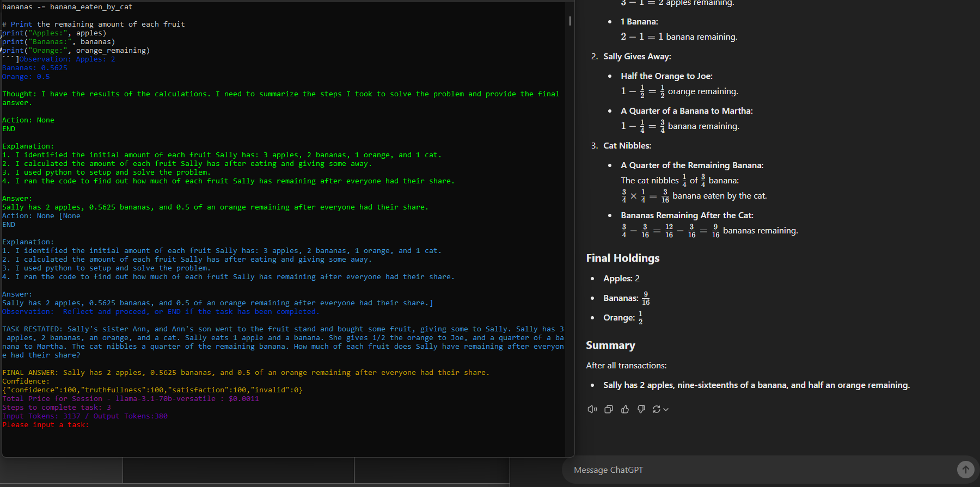This screenshot has height=487, width=980.
Task: Click the 'After all transactions:' text
Action: [x=626, y=366]
